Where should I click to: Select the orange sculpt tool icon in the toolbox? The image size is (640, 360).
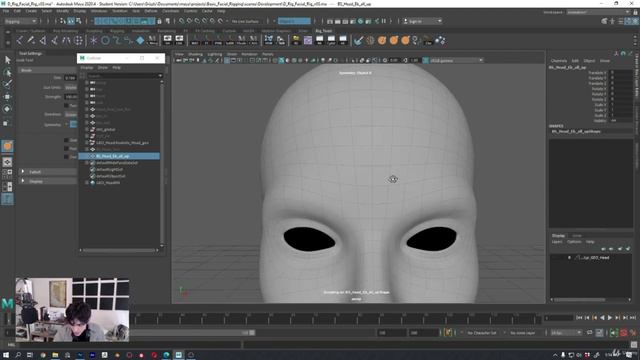point(7,146)
